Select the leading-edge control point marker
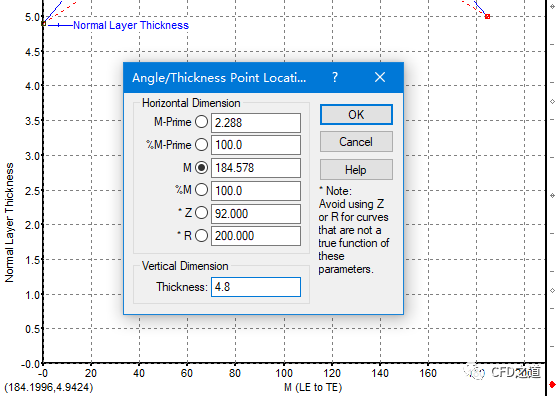This screenshot has width=558, height=396. point(43,24)
